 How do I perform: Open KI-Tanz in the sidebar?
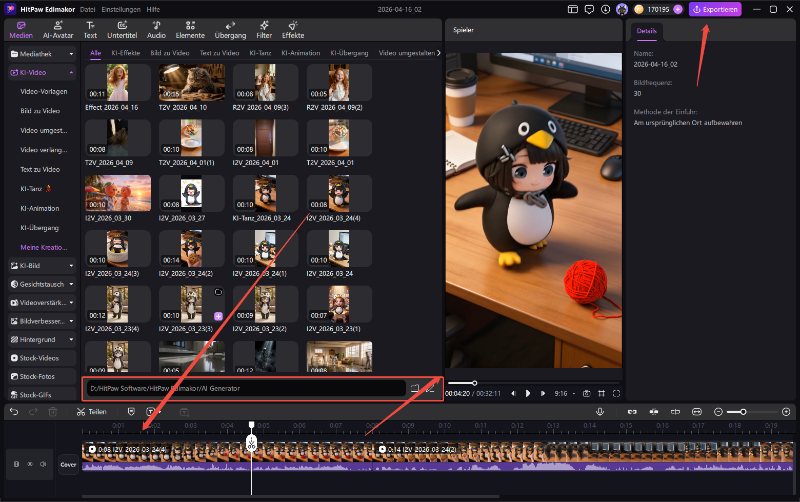pos(36,189)
